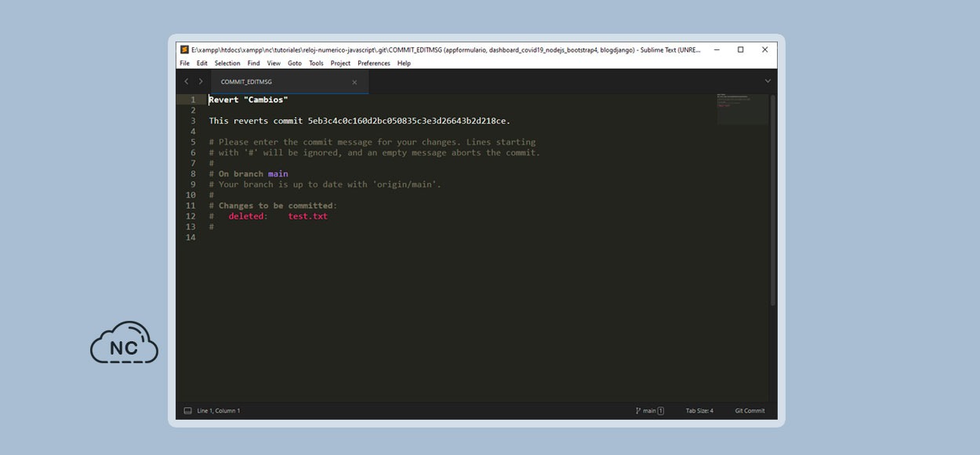Open the Project menu
This screenshot has width=980, height=455.
tap(340, 64)
